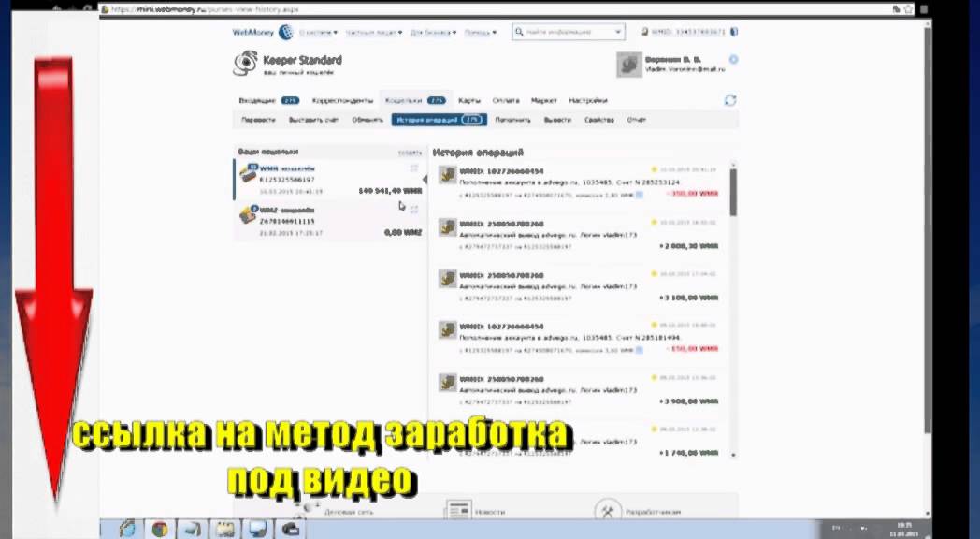The width and height of the screenshot is (980, 539).
Task: Open the 'О системе' dropdown menu
Action: [318, 32]
